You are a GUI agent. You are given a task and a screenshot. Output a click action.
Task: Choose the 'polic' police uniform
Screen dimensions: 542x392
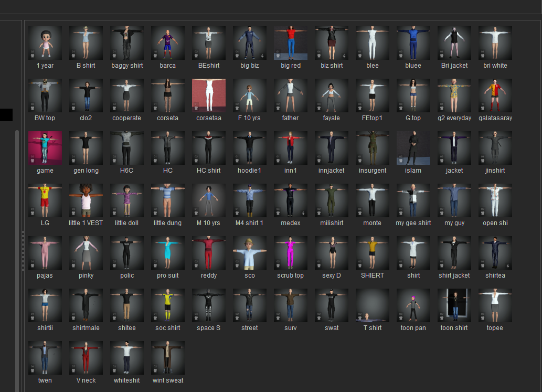pyautogui.click(x=127, y=253)
